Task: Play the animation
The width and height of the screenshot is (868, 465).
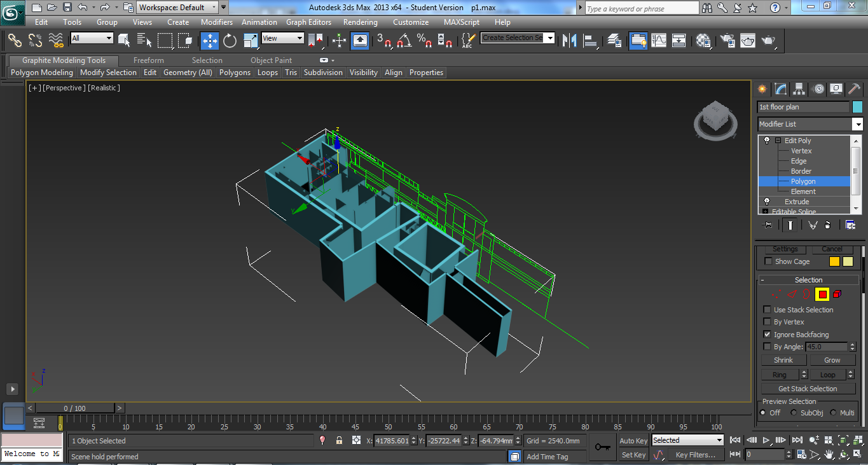Action: (x=766, y=440)
